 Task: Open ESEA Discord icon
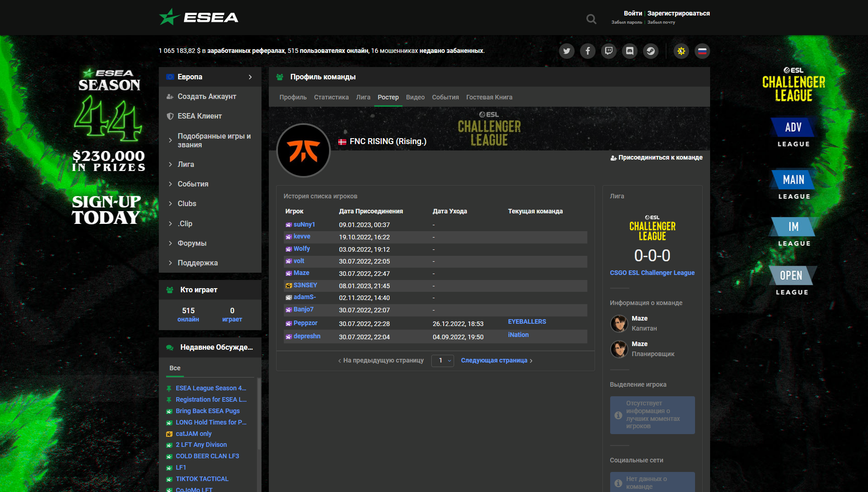(x=629, y=51)
